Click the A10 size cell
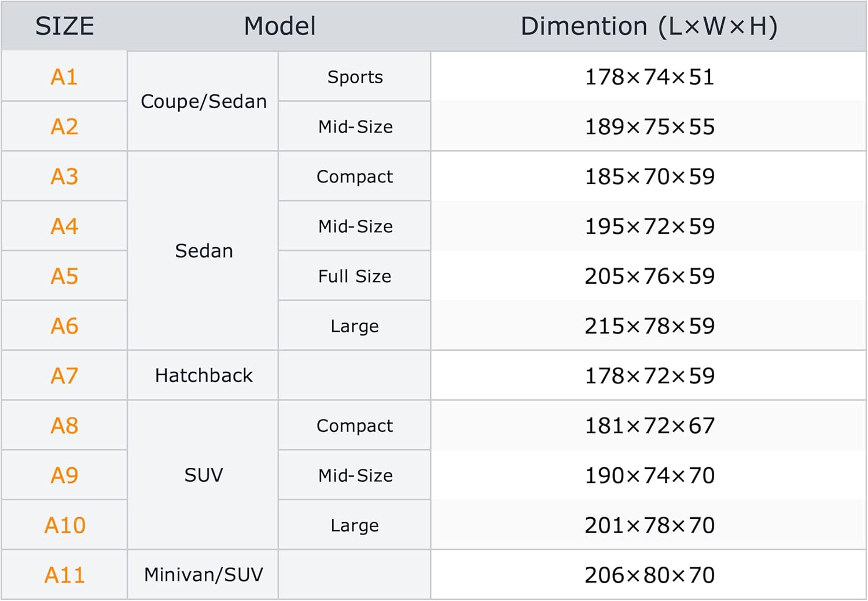Screen dimensions: 868x601 (64, 525)
